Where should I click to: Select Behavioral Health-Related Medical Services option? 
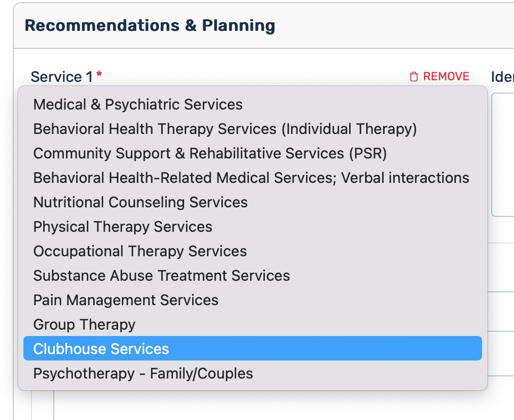251,178
